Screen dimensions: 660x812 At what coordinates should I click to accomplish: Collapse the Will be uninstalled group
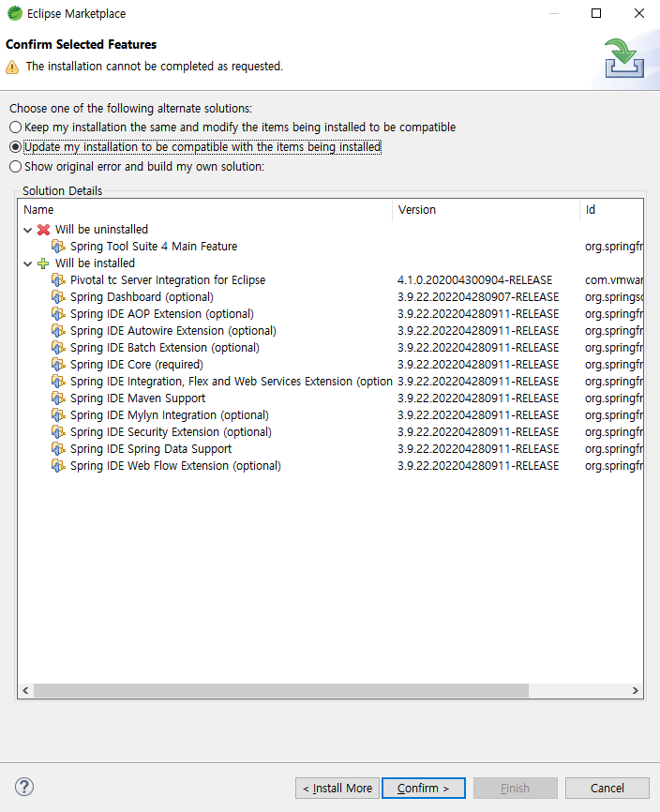coord(28,230)
